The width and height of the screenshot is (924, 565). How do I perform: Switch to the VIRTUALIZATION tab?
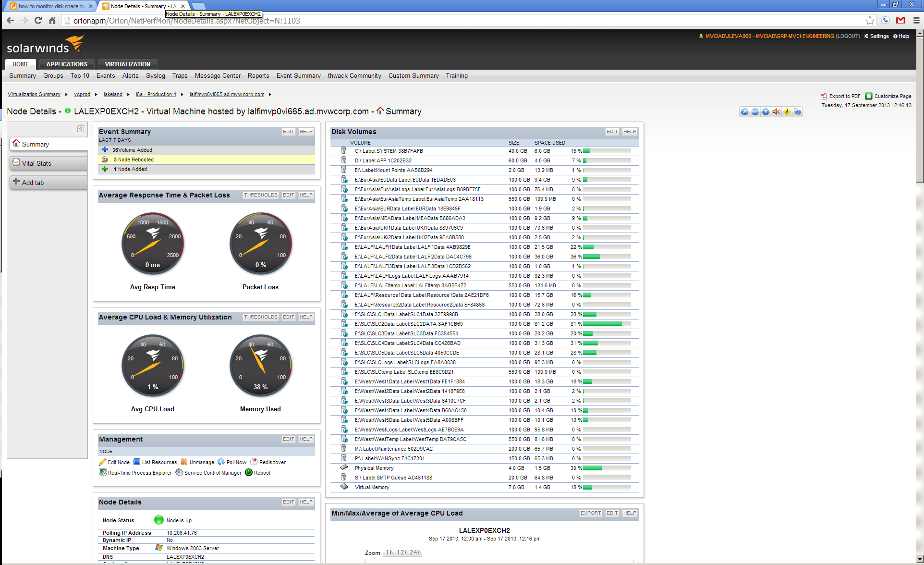coord(127,64)
